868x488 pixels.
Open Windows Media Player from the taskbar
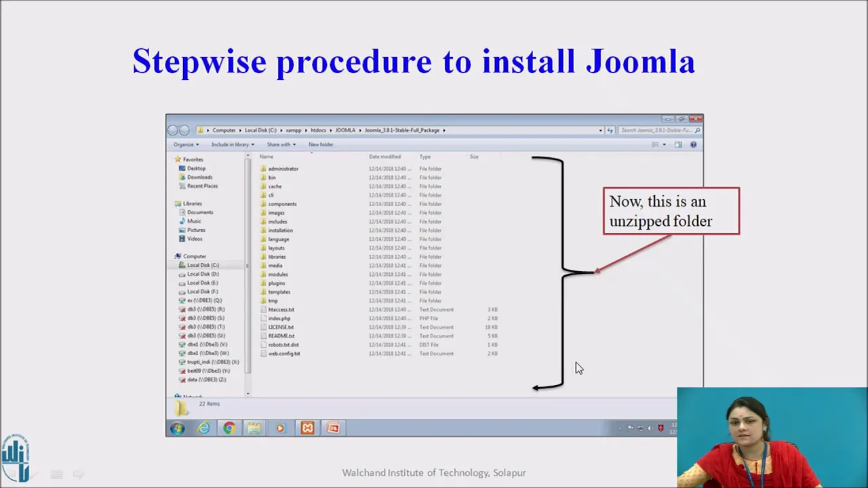point(280,428)
